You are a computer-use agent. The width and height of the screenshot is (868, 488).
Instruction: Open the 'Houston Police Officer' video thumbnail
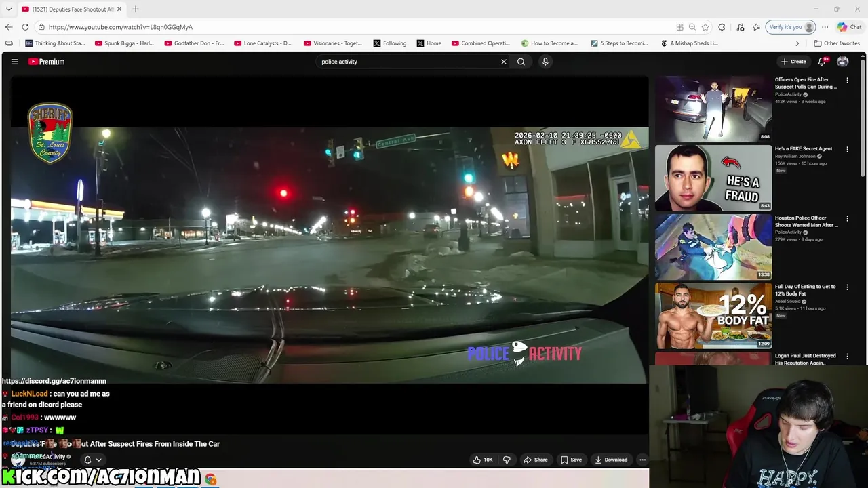click(x=713, y=247)
